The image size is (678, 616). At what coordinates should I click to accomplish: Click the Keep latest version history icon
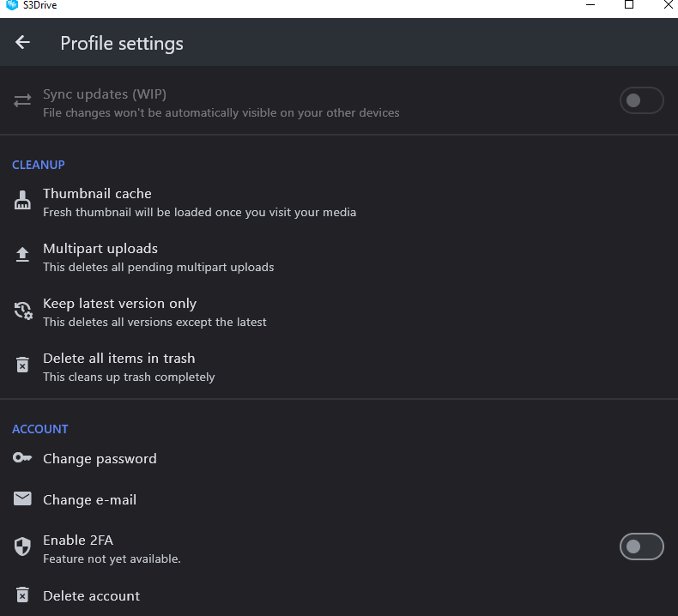[x=23, y=311]
